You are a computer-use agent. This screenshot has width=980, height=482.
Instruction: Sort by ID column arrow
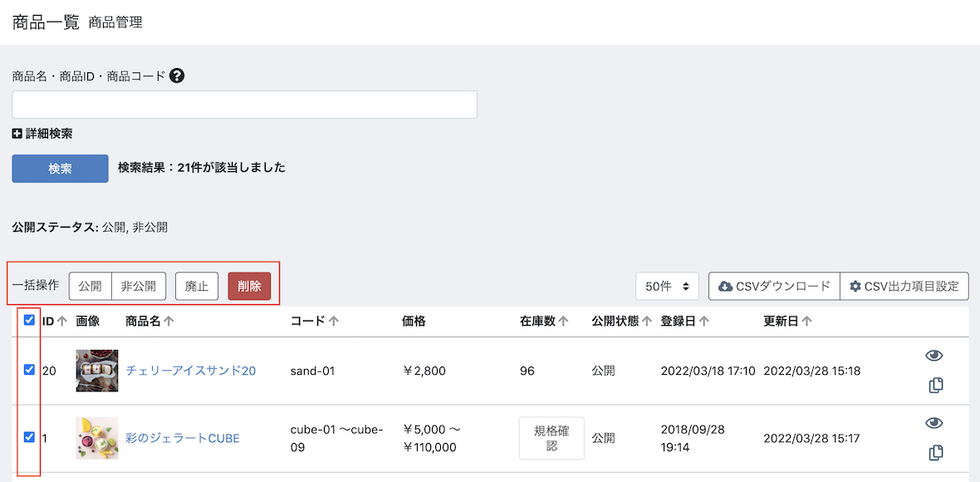(x=61, y=322)
